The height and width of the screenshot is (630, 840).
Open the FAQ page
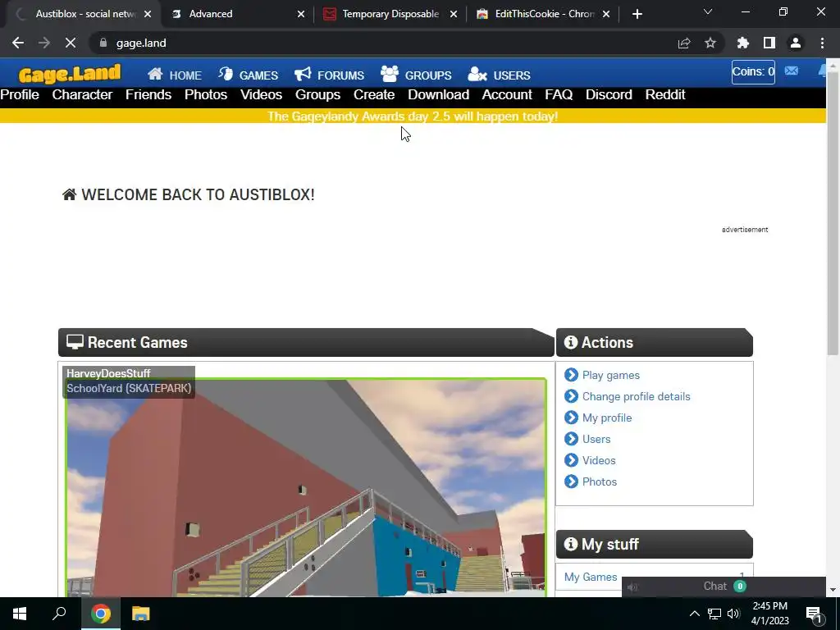[x=559, y=95]
